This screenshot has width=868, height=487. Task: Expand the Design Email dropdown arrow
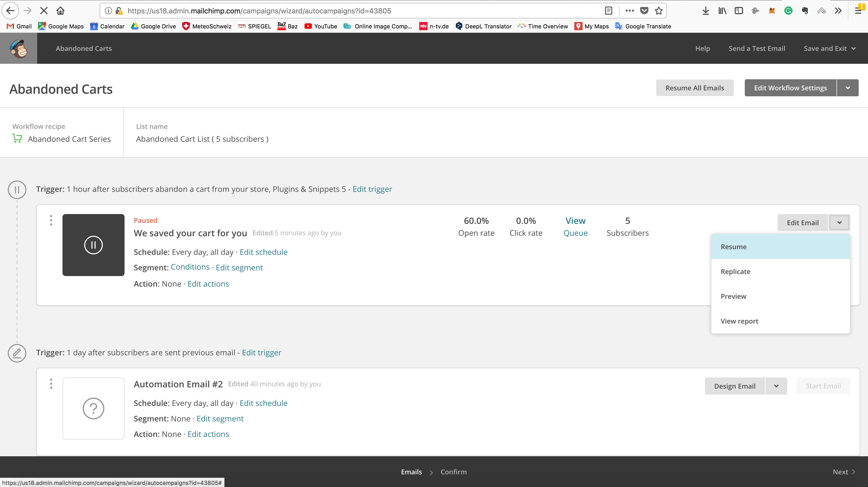(x=776, y=386)
